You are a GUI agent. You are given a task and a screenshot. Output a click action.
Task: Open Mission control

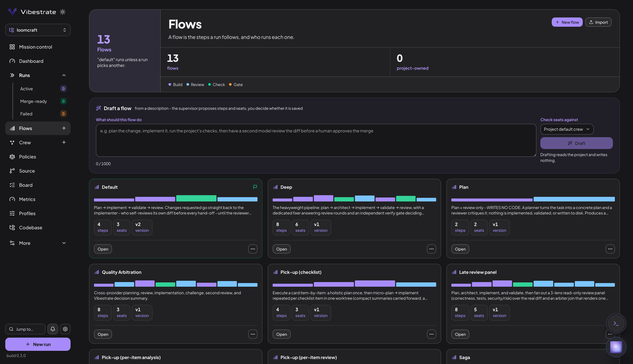pos(38,47)
